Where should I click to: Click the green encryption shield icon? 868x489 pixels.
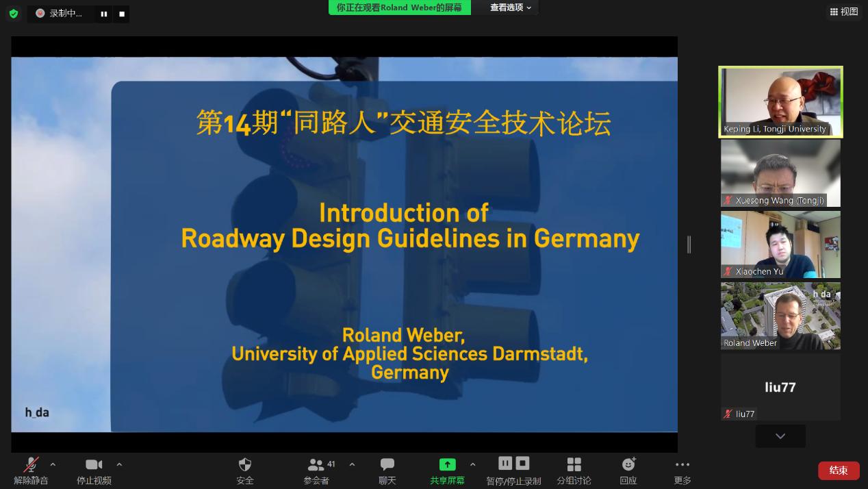point(14,14)
